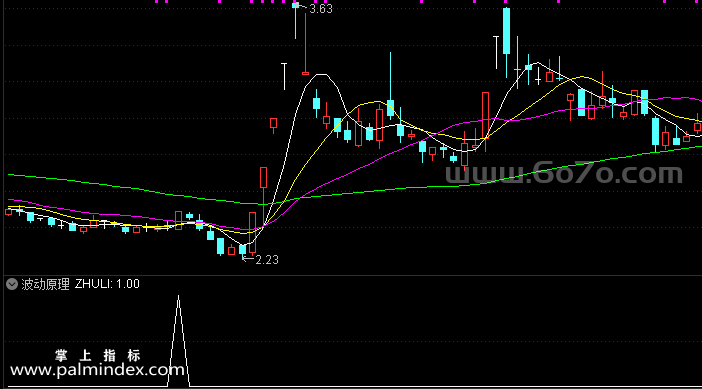Select the long red candle below 3.63
702x389 pixels.
pos(305,44)
